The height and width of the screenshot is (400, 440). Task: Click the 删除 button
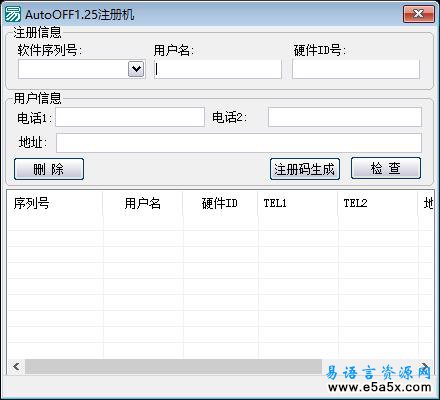49,169
